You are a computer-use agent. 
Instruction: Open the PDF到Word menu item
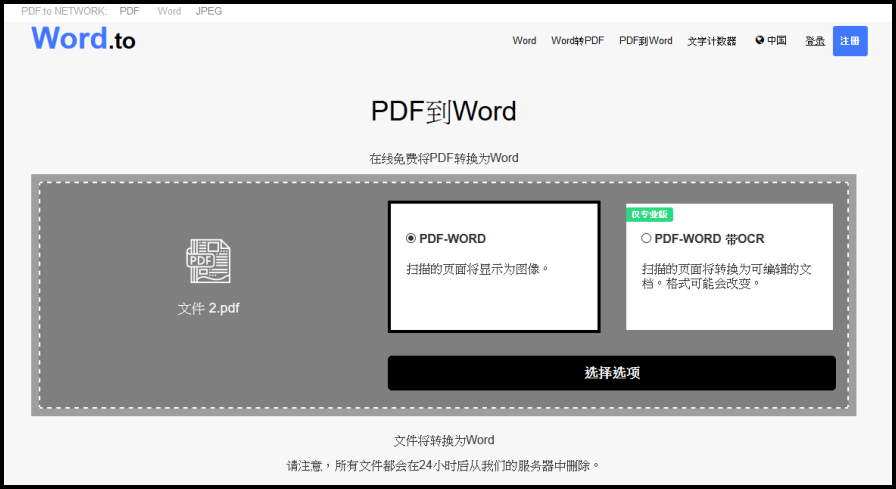646,41
